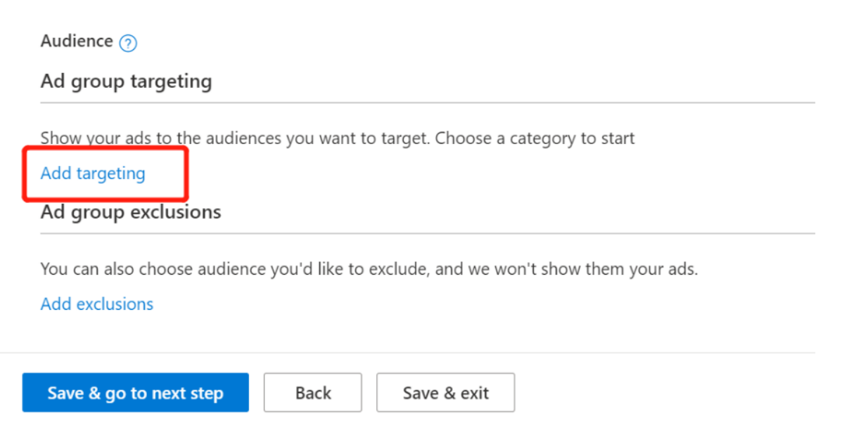Image resolution: width=868 pixels, height=423 pixels.
Task: Select the Ad group exclusions heading
Action: (131, 212)
